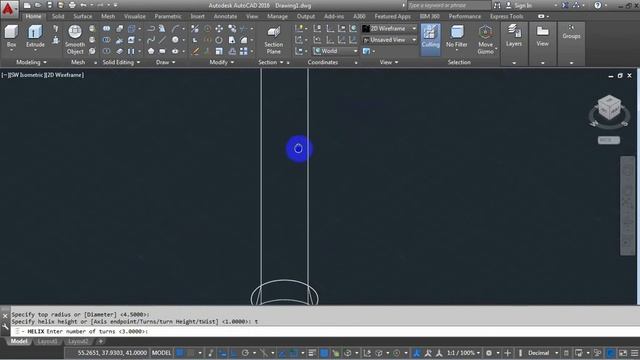Toggle grid display in status bar
640x360 pixels.
180,353
